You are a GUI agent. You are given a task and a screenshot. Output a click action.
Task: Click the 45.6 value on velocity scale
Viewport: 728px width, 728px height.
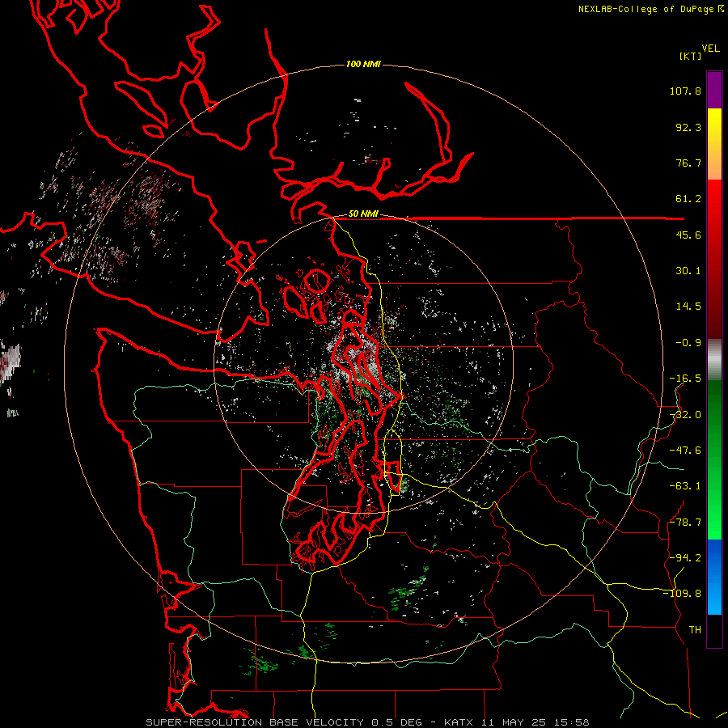coord(688,235)
